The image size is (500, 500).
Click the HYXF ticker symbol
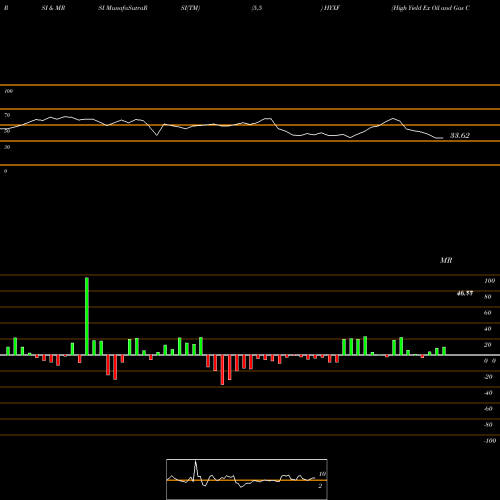(x=331, y=8)
